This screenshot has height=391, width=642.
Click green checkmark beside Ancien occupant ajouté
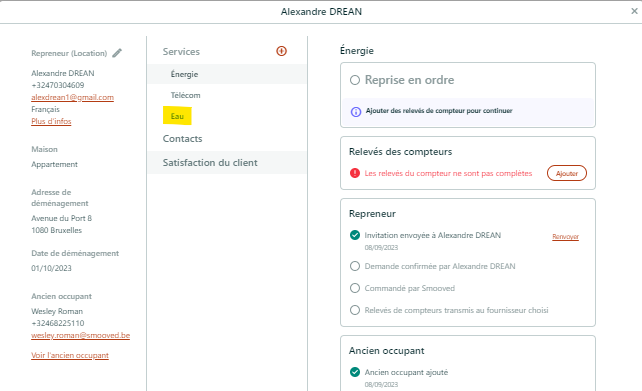(355, 372)
